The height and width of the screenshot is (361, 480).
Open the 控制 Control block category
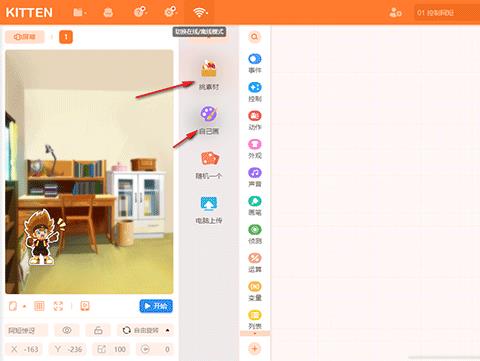(x=255, y=92)
